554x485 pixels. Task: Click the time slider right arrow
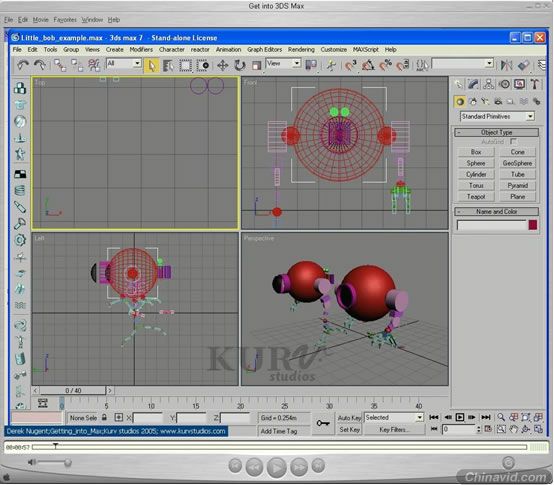[x=110, y=390]
